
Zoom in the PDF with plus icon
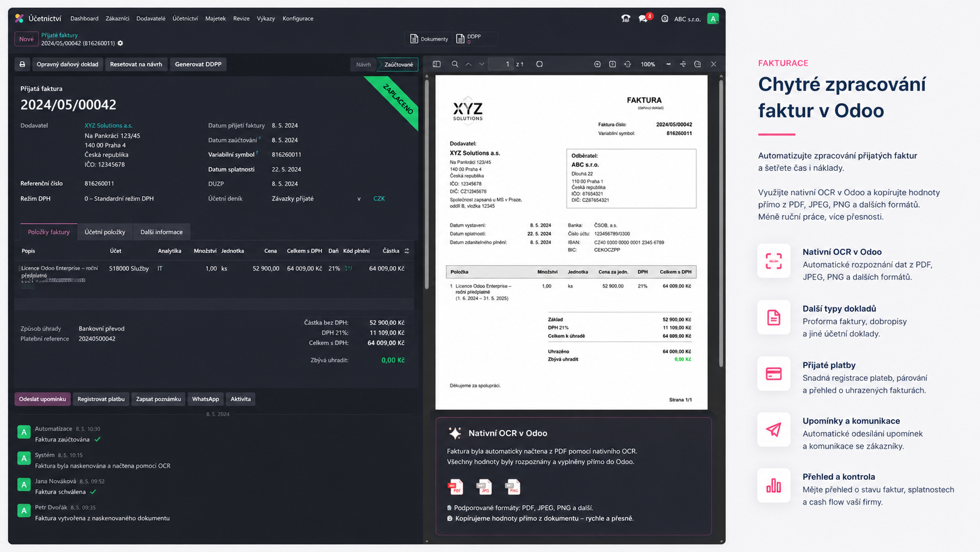tap(683, 65)
